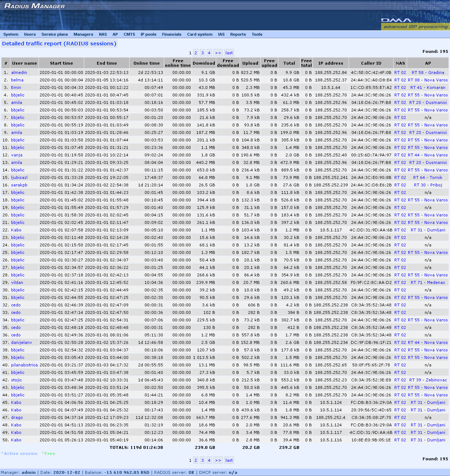
Task: Open AP link RT 08 - Nova Varos
Action: [x=428, y=80]
